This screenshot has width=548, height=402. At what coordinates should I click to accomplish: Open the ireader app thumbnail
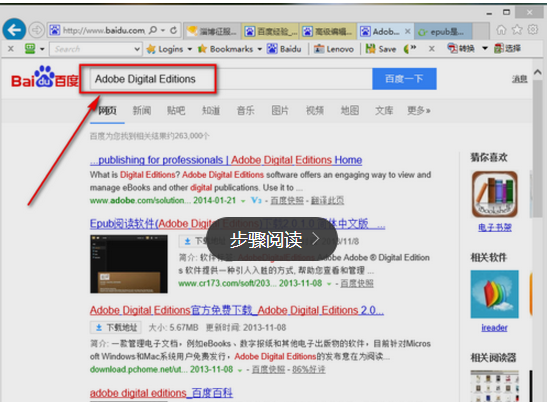(x=495, y=294)
